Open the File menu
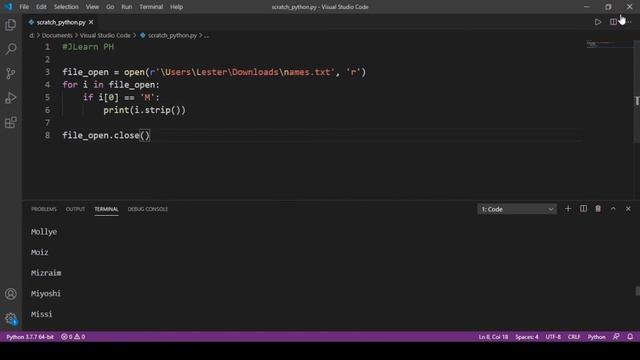 (x=24, y=7)
